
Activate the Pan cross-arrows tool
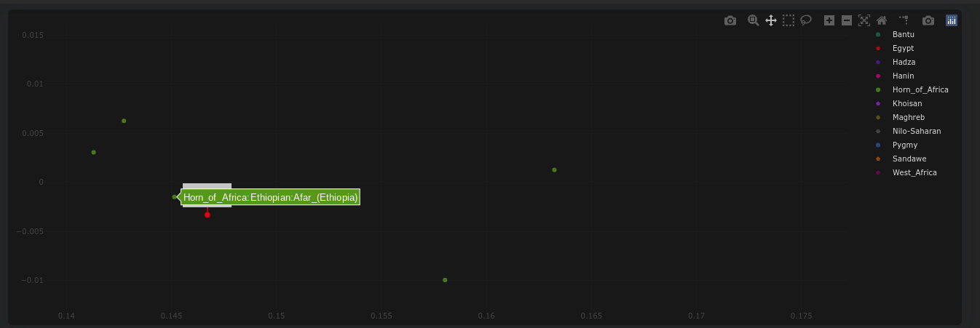pos(771,20)
